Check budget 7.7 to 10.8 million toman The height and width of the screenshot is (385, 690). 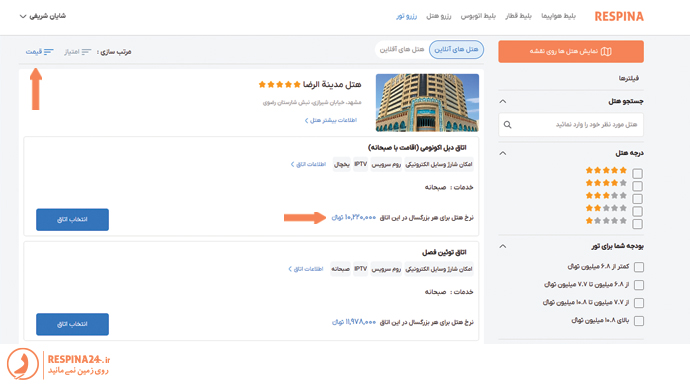639,303
